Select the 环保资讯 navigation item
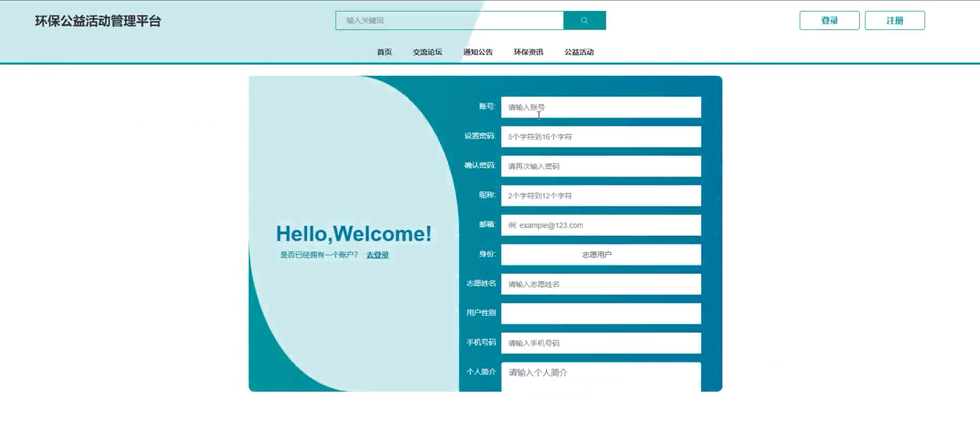This screenshot has height=423, width=980. point(528,52)
